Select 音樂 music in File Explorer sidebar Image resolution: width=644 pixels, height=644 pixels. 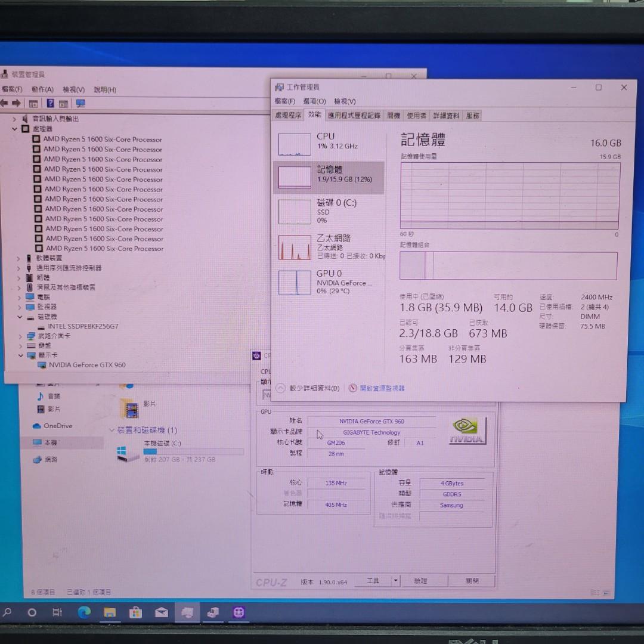[54, 397]
